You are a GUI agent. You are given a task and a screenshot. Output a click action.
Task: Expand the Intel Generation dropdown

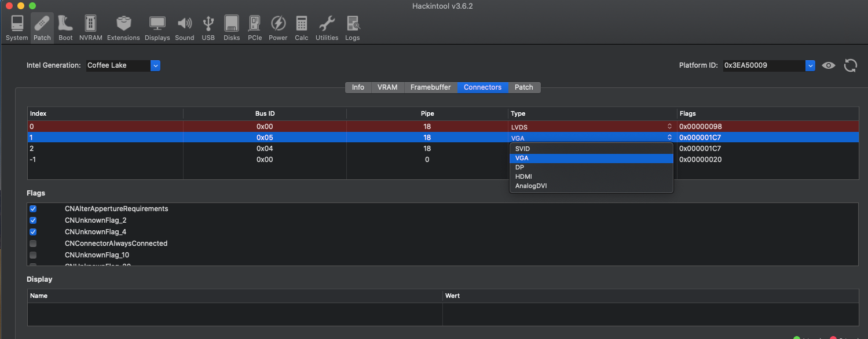point(155,65)
